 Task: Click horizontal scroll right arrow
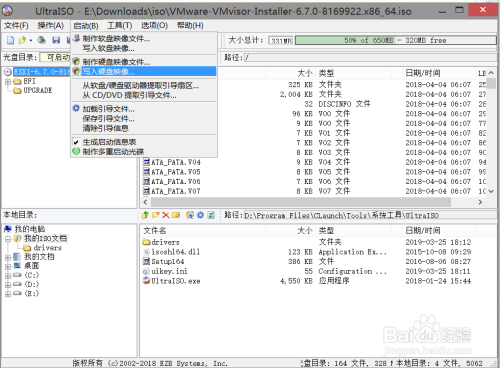click(x=480, y=202)
